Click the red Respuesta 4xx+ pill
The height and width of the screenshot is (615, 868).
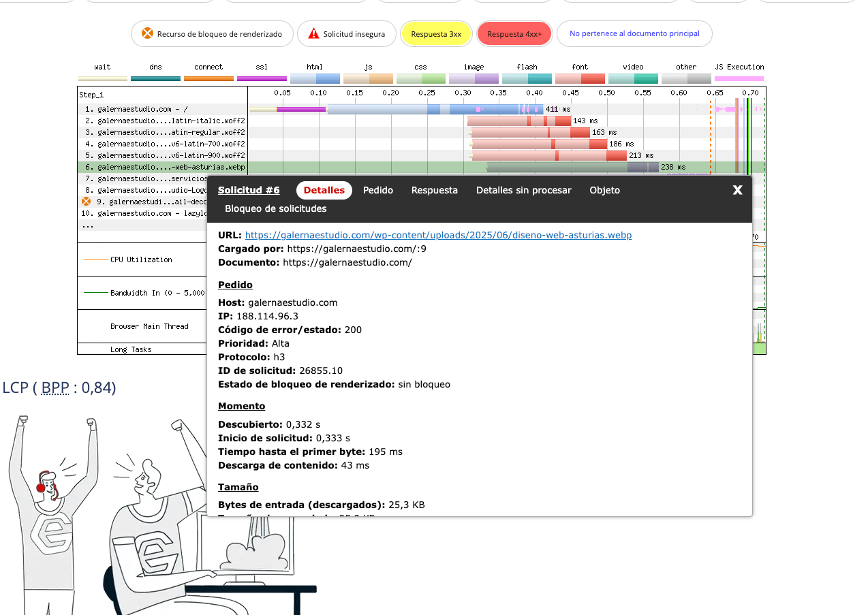pyautogui.click(x=514, y=33)
